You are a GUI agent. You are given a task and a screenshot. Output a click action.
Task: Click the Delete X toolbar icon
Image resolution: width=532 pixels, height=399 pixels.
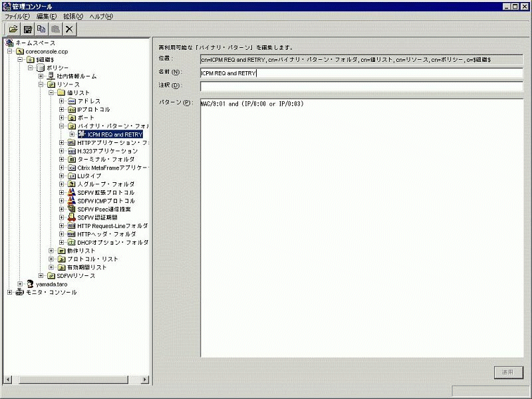click(70, 29)
